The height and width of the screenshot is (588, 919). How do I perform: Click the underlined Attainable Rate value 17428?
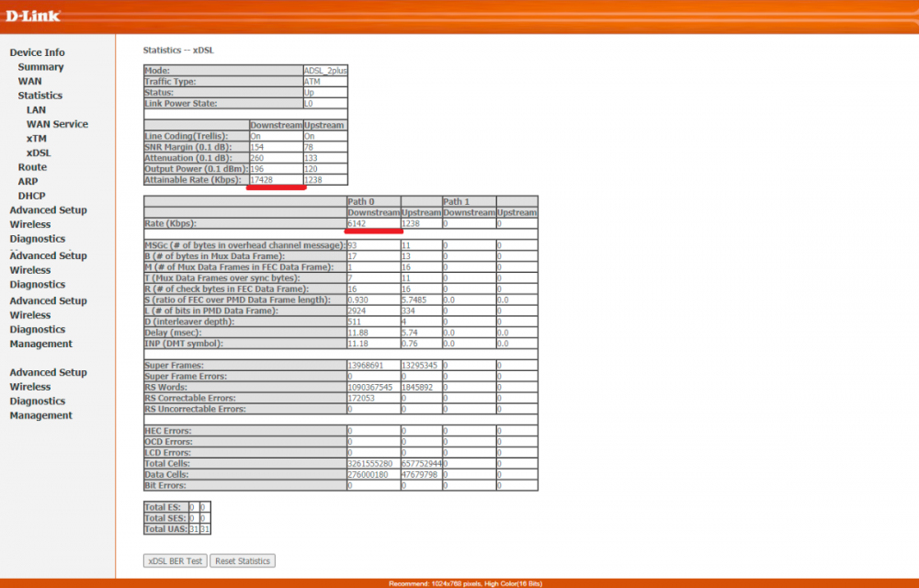pos(264,180)
